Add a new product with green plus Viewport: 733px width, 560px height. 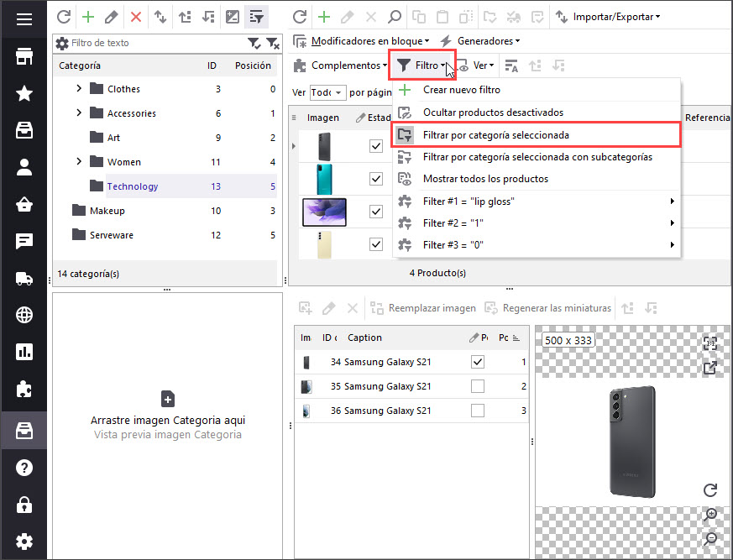click(324, 18)
